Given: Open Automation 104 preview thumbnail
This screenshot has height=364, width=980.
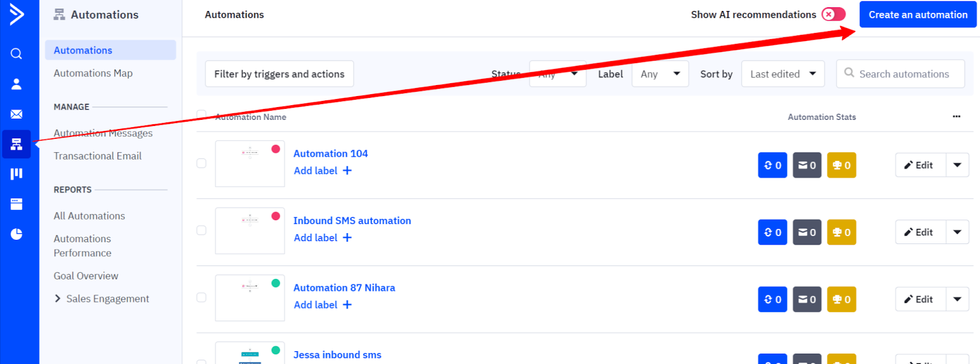Looking at the screenshot, I should (250, 164).
